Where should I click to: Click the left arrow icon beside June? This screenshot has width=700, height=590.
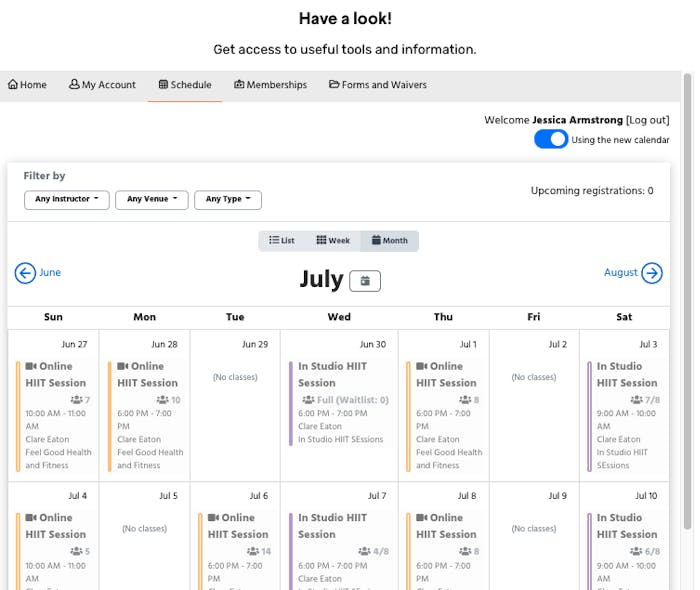click(x=25, y=273)
